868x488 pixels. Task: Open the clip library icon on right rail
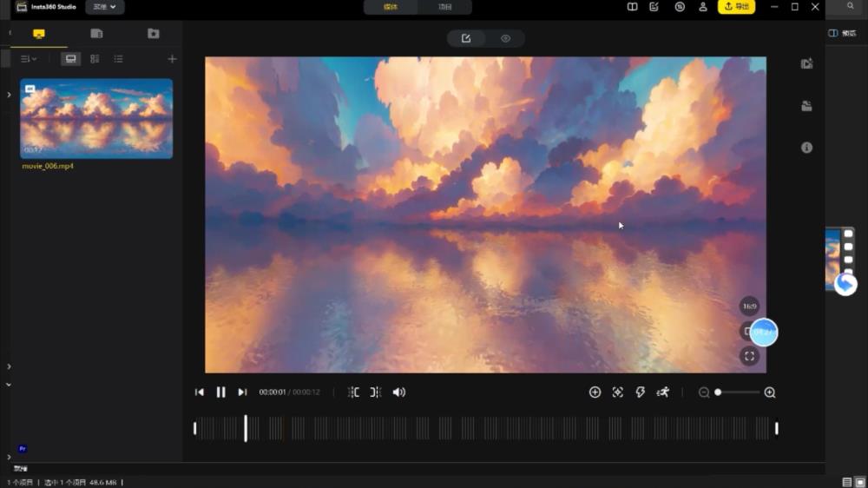pyautogui.click(x=806, y=106)
